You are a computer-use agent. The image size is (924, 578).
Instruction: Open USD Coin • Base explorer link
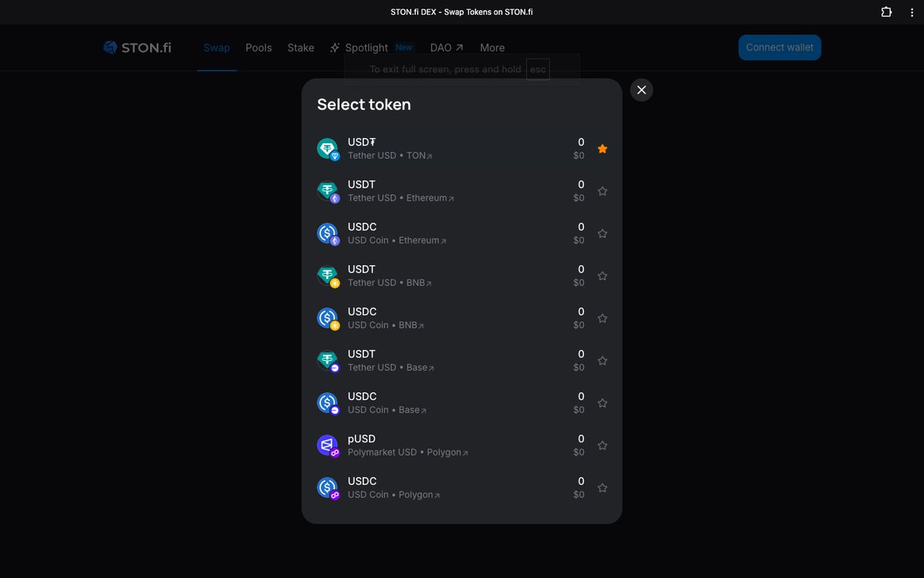pyautogui.click(x=387, y=410)
